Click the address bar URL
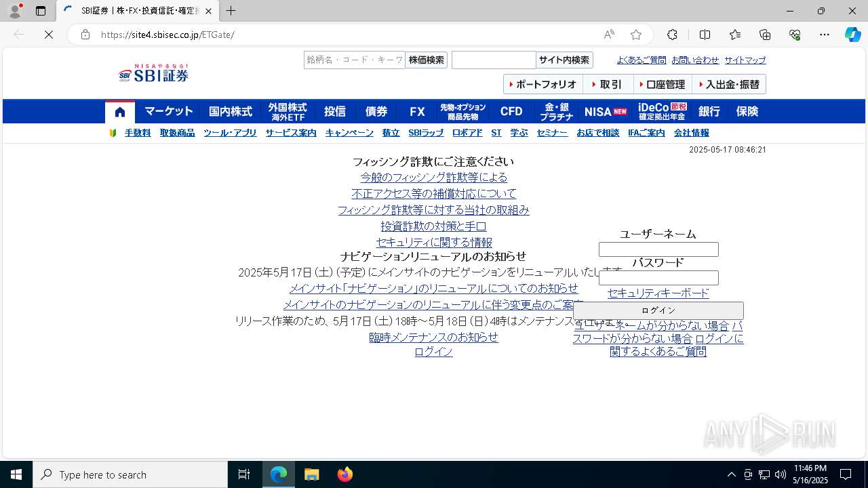The width and height of the screenshot is (868, 488). pyautogui.click(x=167, y=35)
